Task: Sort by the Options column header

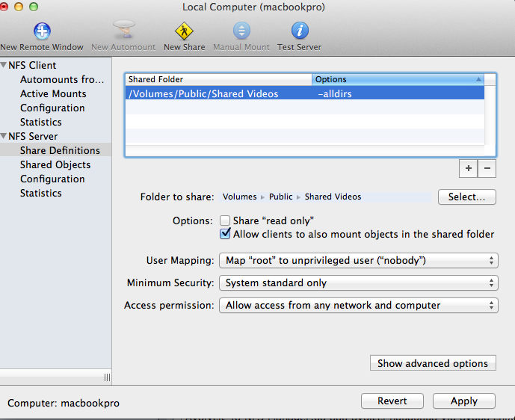Action: coord(398,79)
